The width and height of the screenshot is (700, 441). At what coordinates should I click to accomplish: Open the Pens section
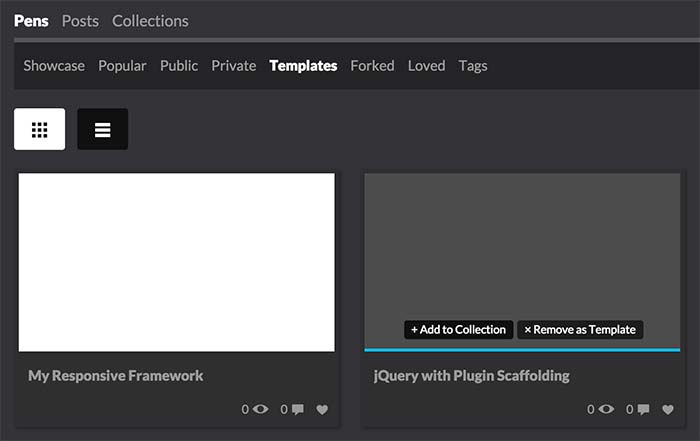(x=31, y=21)
